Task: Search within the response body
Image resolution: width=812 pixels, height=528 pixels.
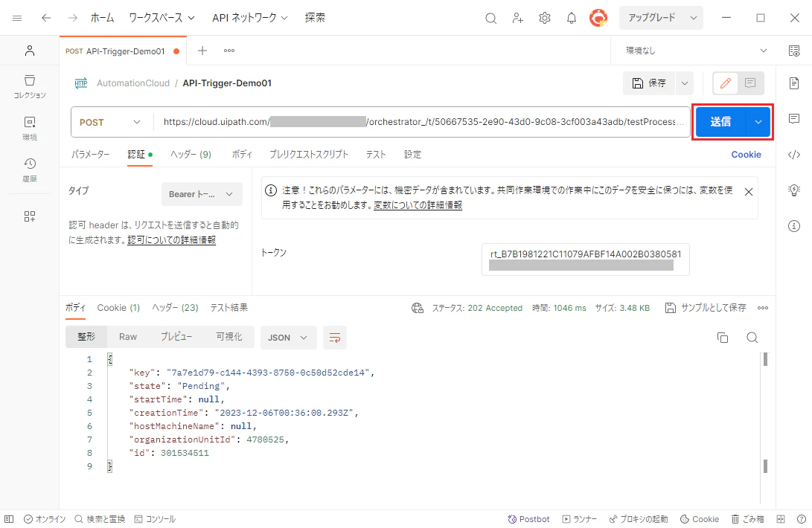Action: pyautogui.click(x=752, y=338)
